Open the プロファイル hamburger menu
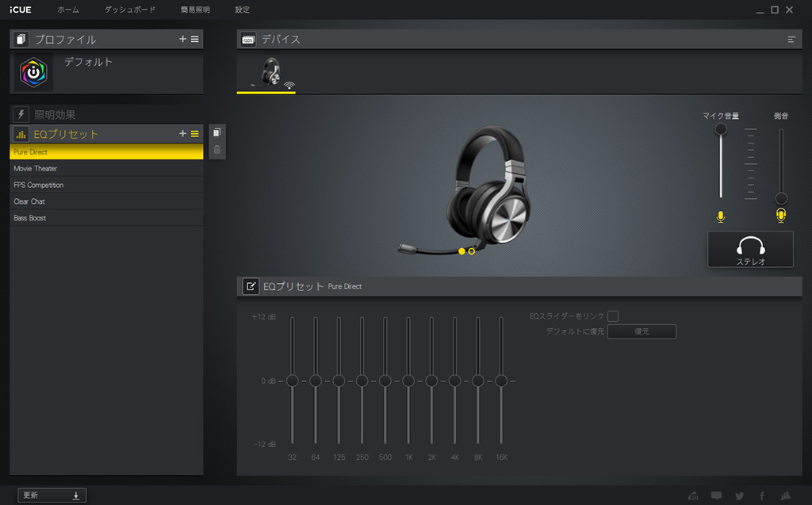Screen dimensions: 812x505 coord(195,39)
